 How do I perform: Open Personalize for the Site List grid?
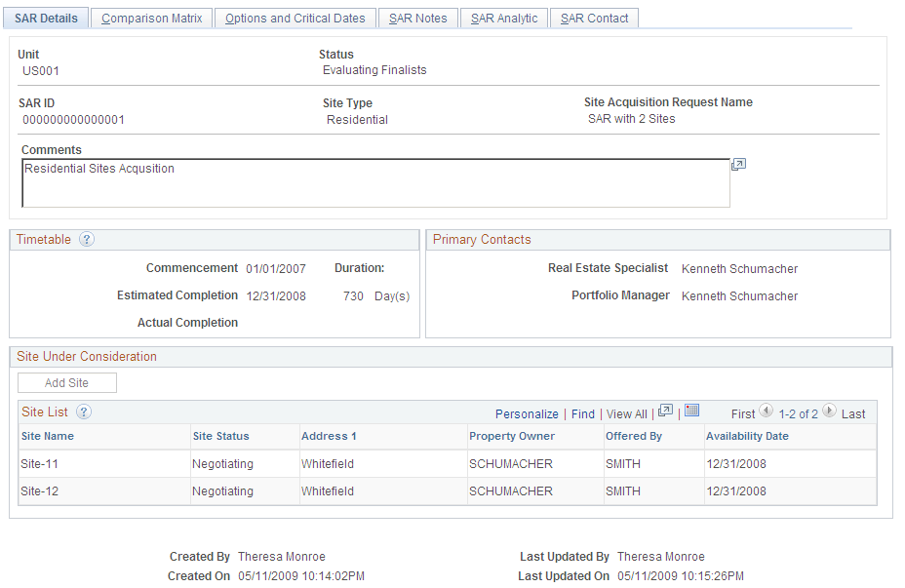coord(527,413)
